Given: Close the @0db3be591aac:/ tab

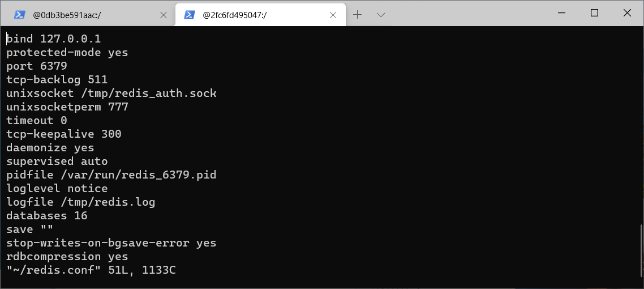Looking at the screenshot, I should click(x=163, y=15).
